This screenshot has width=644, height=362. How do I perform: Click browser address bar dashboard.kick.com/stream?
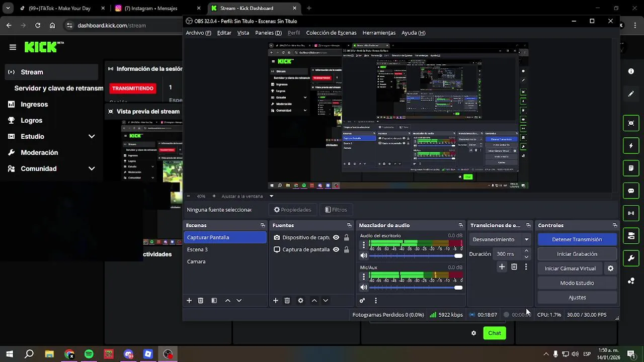click(x=112, y=25)
